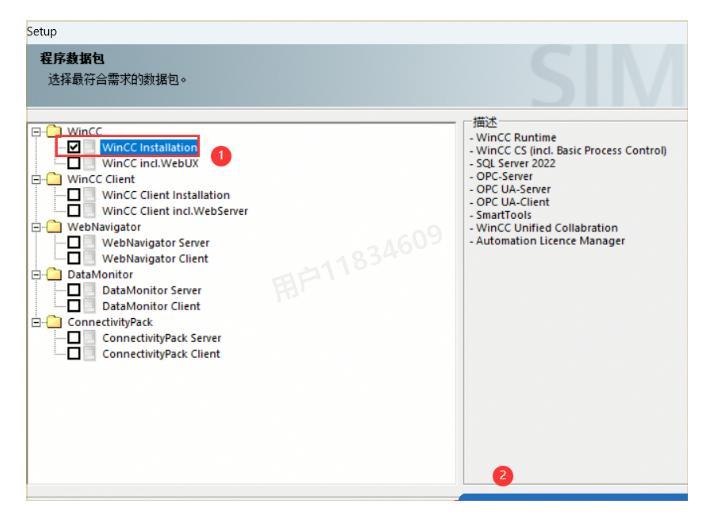
Task: Click package icon beside DataMonitor Client
Action: [x=90, y=306]
